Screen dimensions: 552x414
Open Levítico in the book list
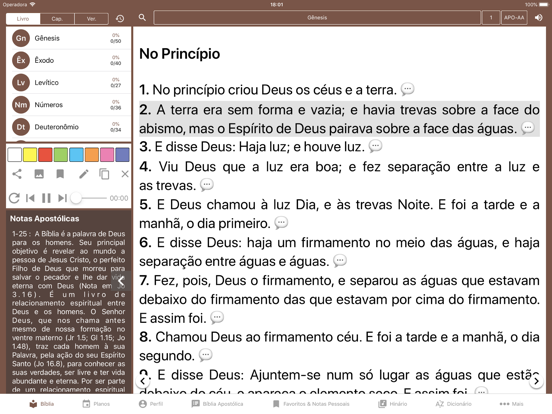(69, 82)
